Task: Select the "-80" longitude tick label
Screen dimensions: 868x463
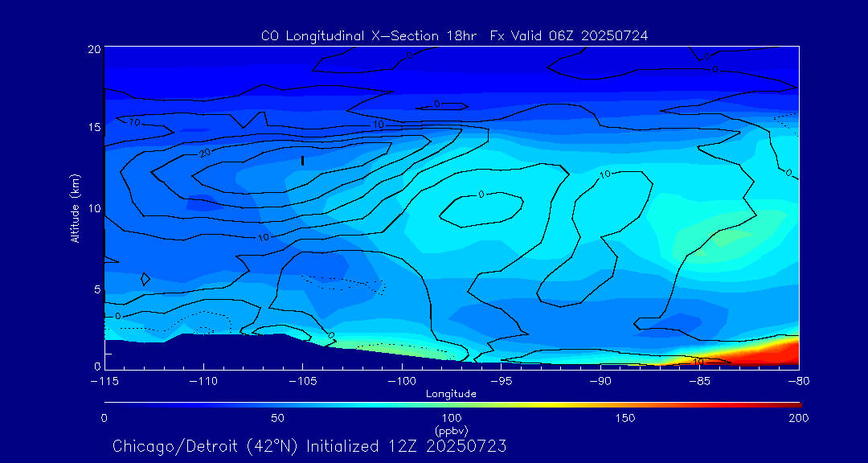Action: point(798,382)
